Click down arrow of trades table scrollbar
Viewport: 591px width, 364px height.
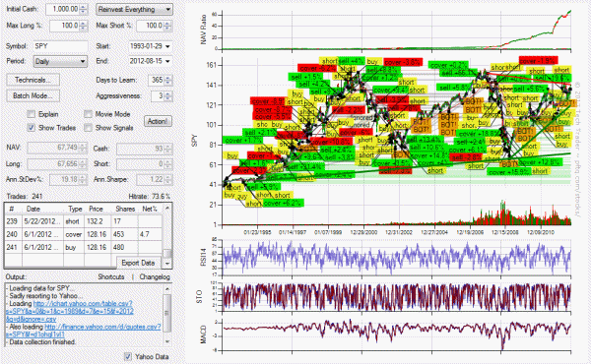click(167, 264)
